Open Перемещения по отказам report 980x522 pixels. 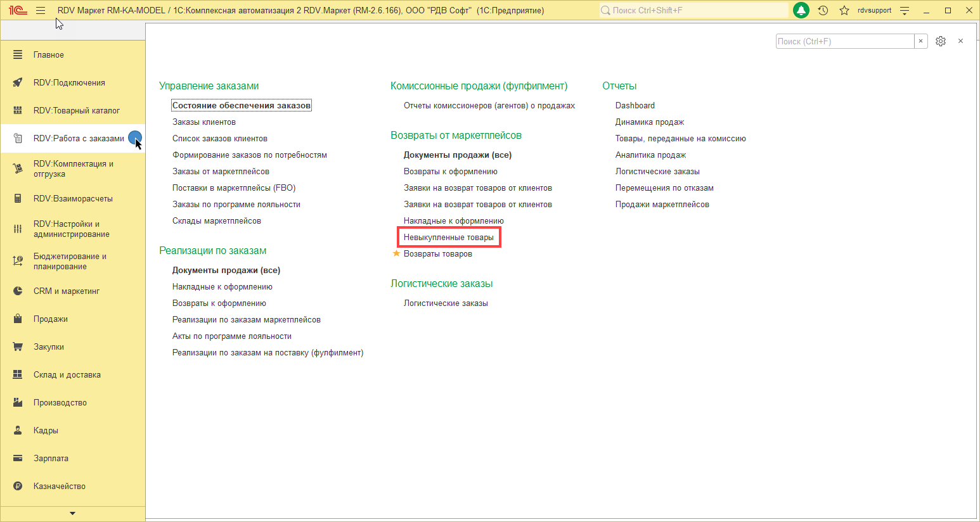[664, 188]
